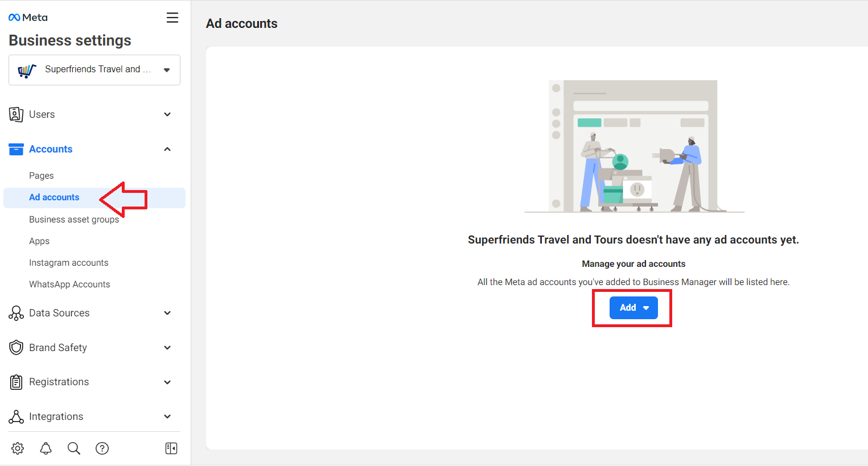Image resolution: width=868 pixels, height=466 pixels.
Task: Collapse the Accounts section chevron
Action: point(167,149)
